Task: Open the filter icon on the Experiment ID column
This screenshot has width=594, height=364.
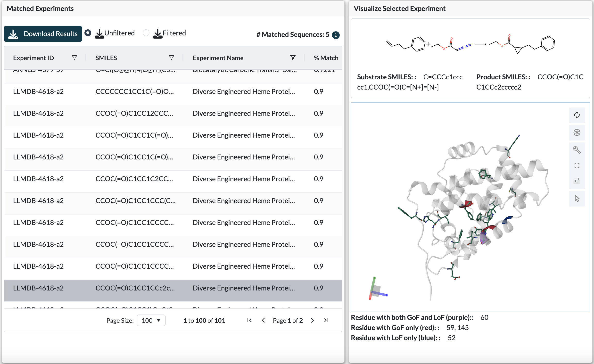Action: 74,58
